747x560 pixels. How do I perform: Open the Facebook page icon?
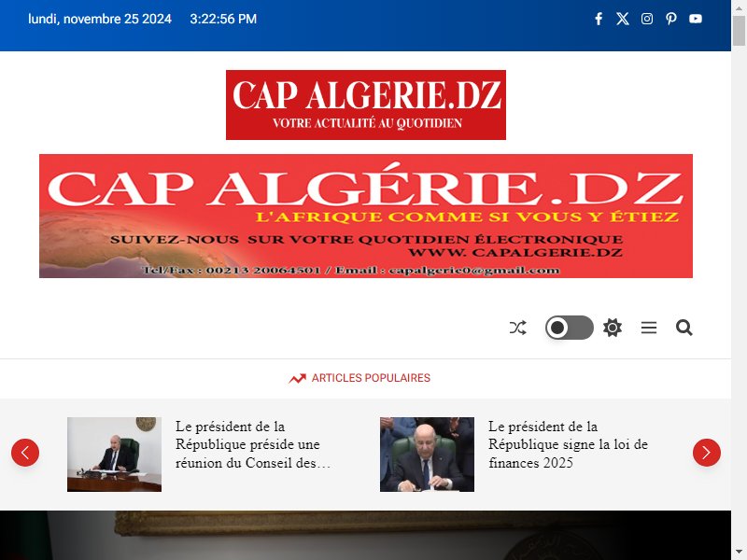click(599, 19)
